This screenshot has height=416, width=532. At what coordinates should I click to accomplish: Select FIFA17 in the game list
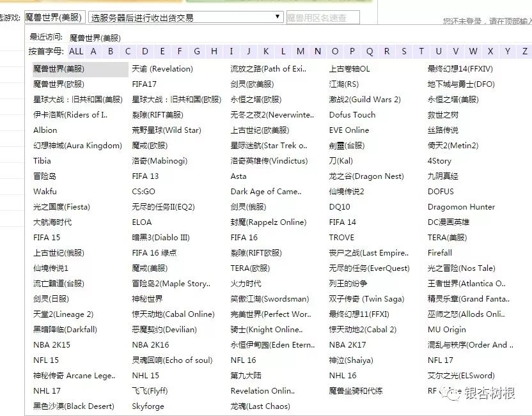[x=145, y=84]
